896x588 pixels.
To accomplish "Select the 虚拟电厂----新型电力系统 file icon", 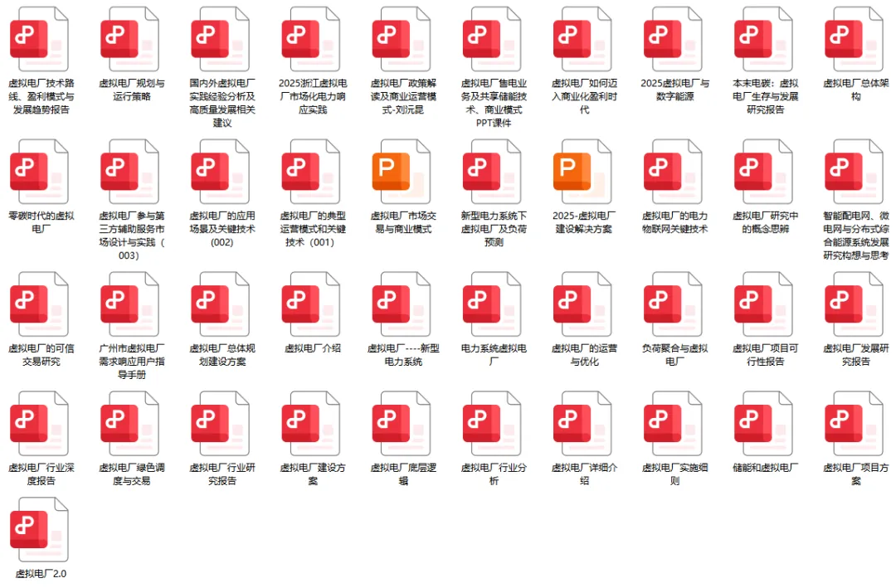I will [402, 304].
